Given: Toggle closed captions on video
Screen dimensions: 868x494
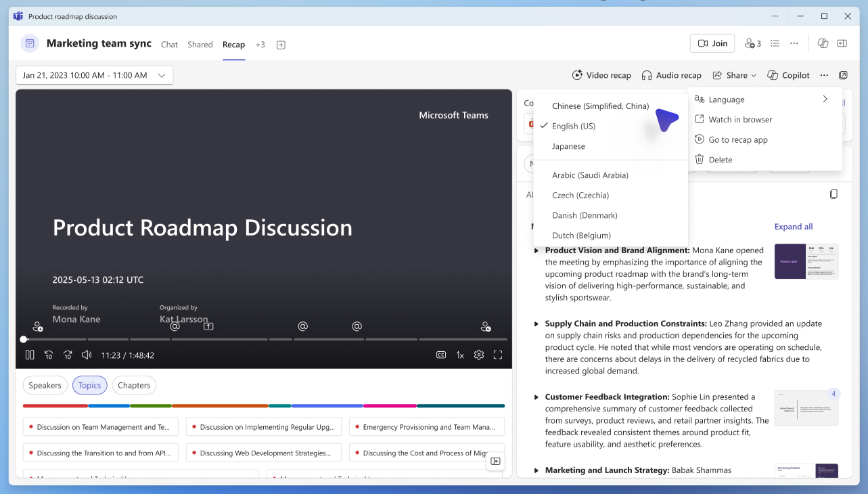Looking at the screenshot, I should click(441, 355).
